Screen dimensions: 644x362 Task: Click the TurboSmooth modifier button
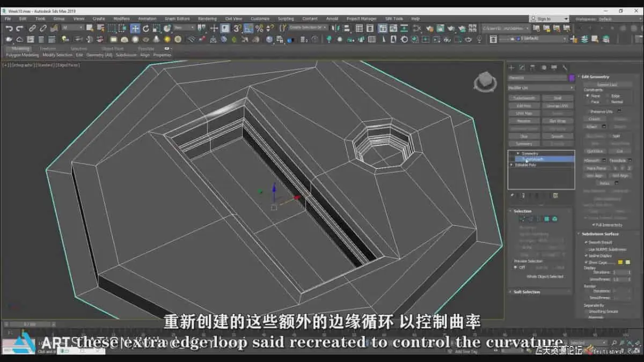point(524,98)
